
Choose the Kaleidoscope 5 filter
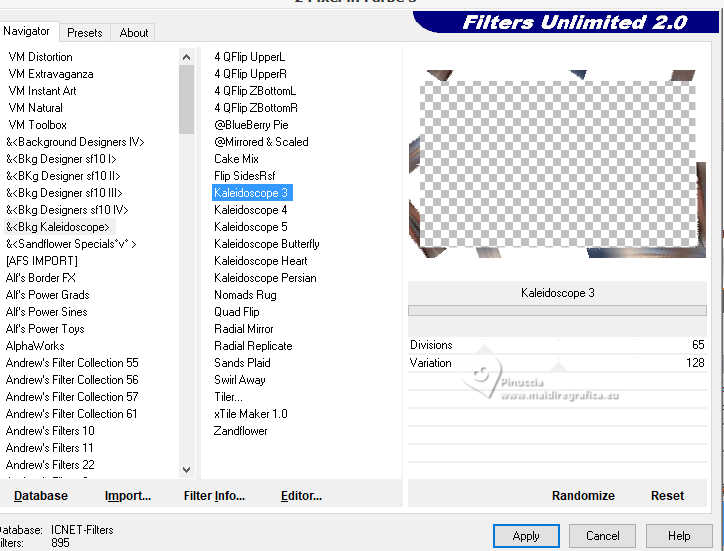(x=251, y=227)
